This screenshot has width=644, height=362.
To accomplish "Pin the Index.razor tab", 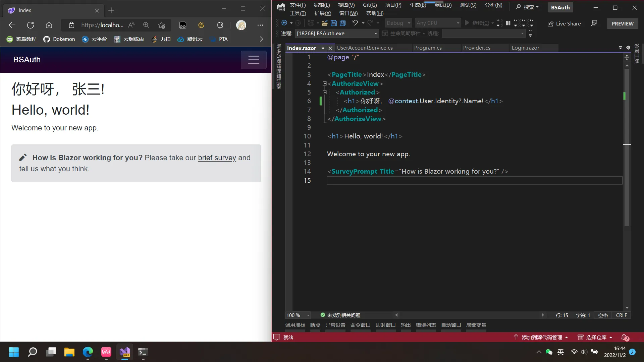I will [322, 48].
